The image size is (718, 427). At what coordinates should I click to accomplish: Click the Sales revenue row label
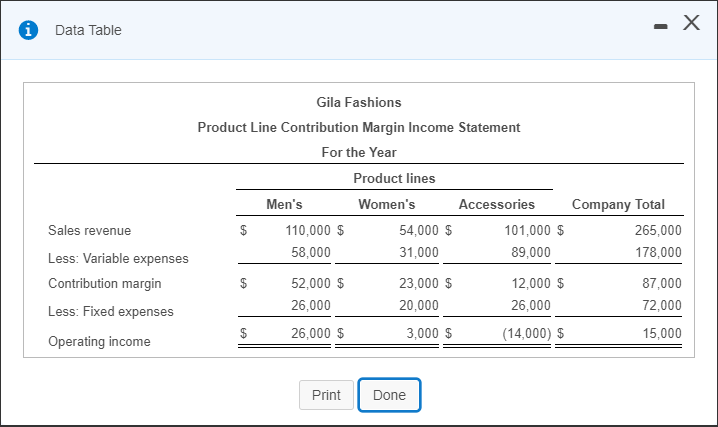(90, 230)
